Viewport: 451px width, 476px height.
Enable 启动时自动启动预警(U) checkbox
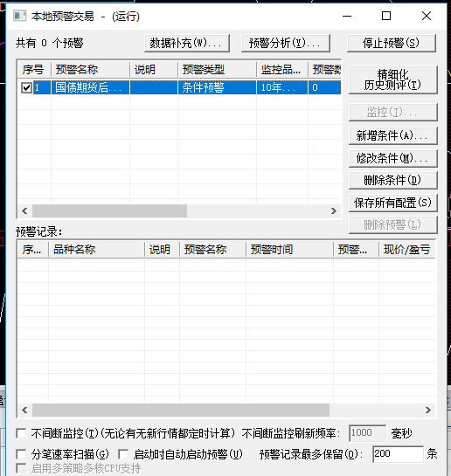pyautogui.click(x=123, y=454)
